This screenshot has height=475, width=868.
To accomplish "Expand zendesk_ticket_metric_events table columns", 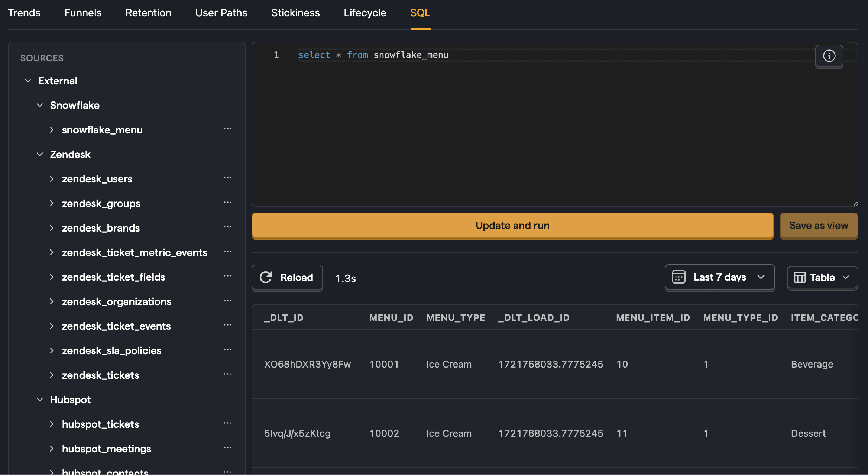I will pos(52,252).
